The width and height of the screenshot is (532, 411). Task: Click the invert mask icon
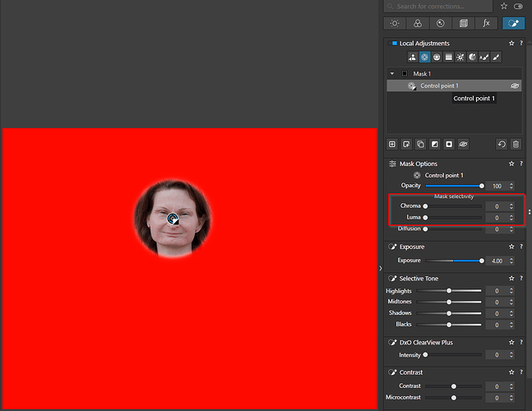(x=434, y=144)
